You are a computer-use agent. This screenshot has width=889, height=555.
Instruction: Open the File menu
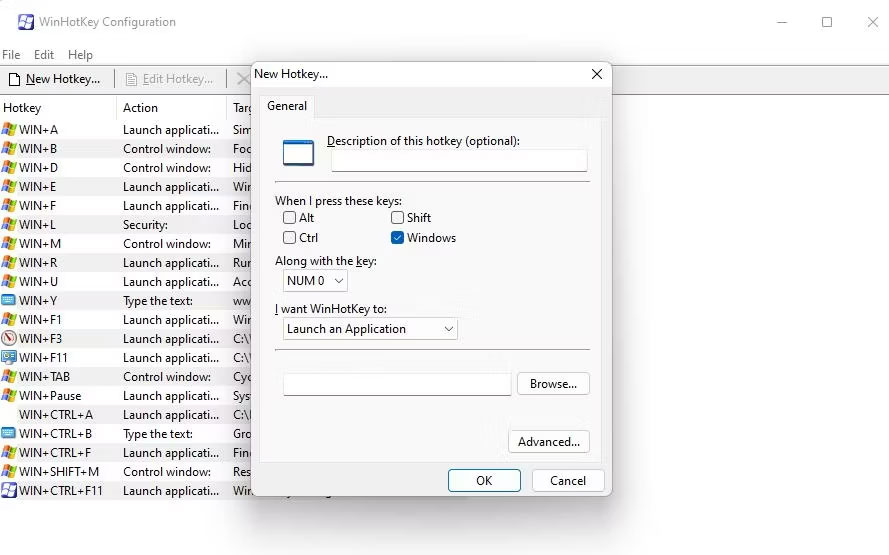[11, 54]
